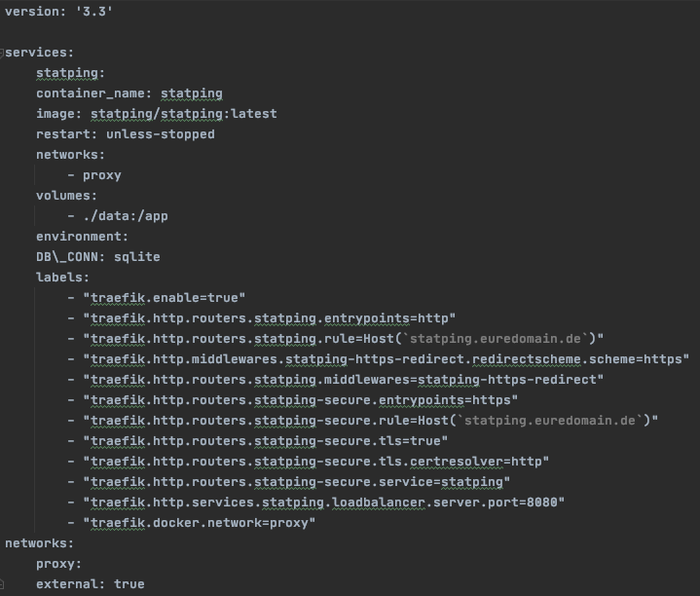This screenshot has height=596, width=700.
Task: Select the statping/statping:latest image value
Action: (183, 114)
